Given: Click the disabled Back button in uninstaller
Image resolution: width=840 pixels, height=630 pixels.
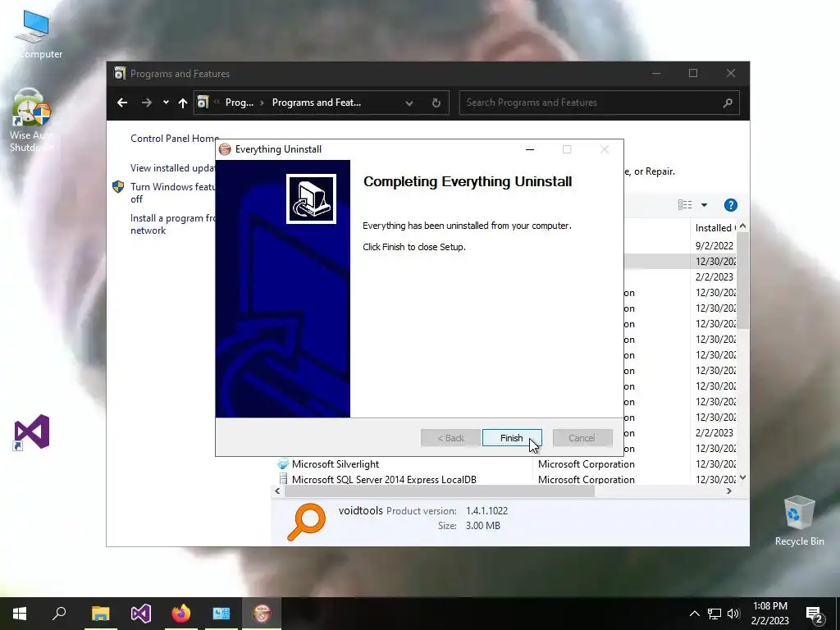Looking at the screenshot, I should [450, 438].
